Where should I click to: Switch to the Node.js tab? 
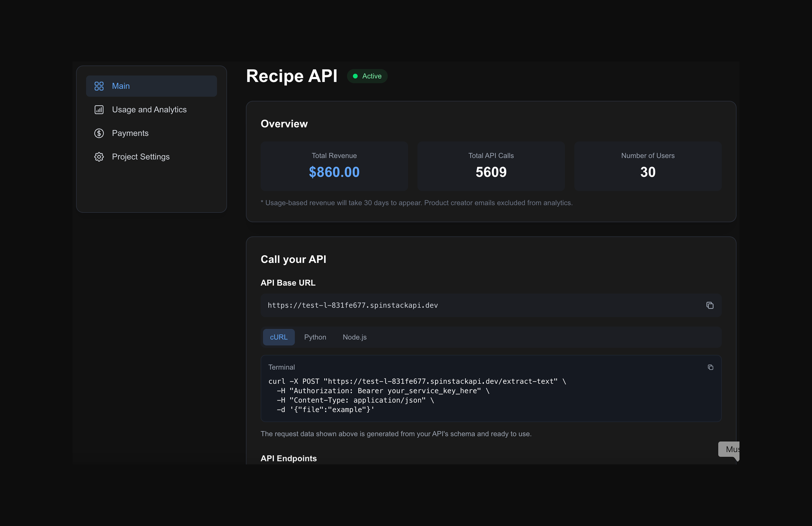point(354,337)
